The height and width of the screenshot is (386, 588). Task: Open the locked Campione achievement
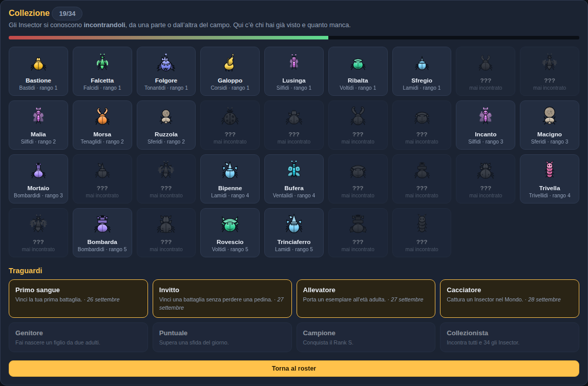tap(366, 337)
